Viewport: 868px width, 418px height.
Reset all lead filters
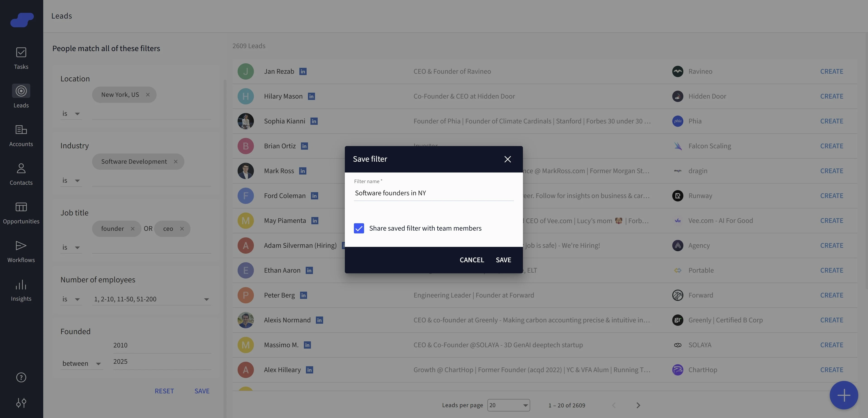pos(164,391)
